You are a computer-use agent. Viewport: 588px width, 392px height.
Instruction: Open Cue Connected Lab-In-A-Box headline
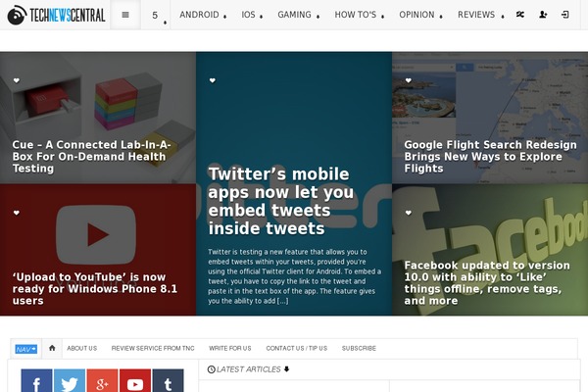[91, 157]
